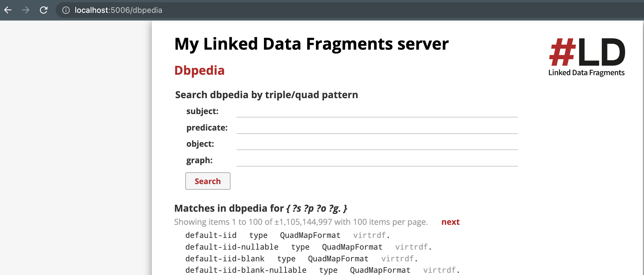
Task: Click the circled info badge before the URL
Action: (66, 10)
